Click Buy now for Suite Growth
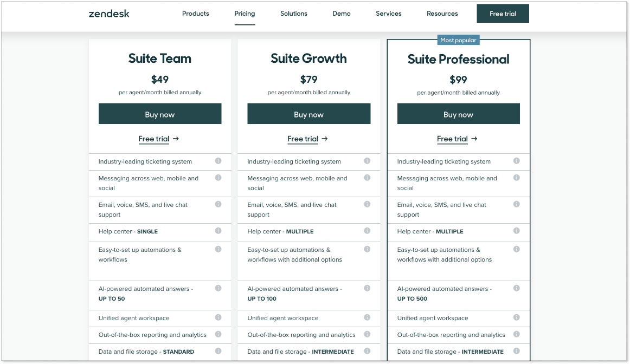630x364 pixels. pos(309,114)
